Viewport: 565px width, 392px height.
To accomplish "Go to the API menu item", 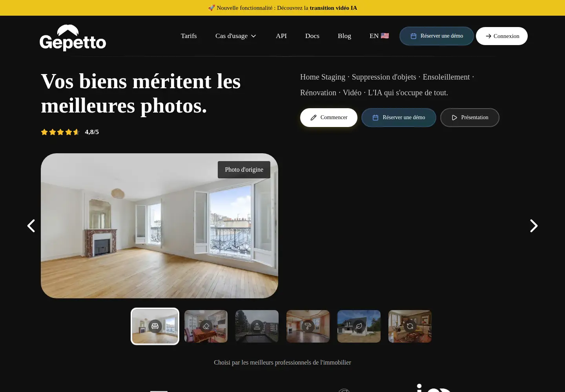I will coord(281,36).
